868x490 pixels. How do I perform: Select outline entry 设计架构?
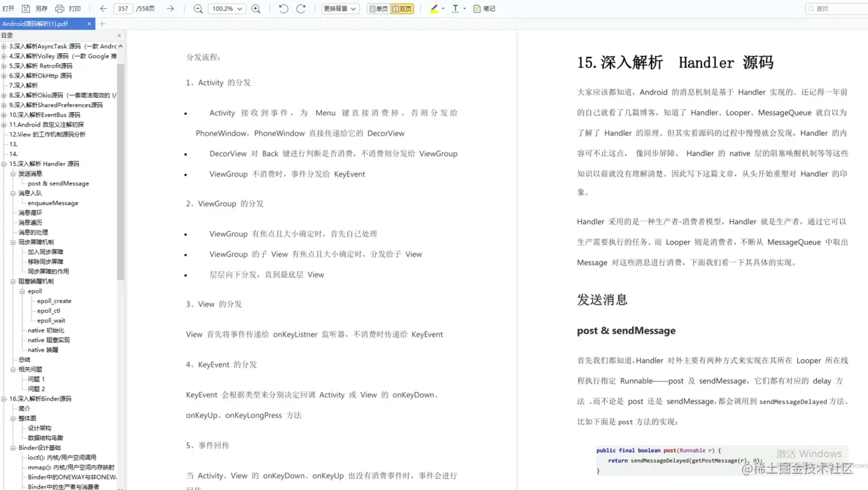click(39, 428)
